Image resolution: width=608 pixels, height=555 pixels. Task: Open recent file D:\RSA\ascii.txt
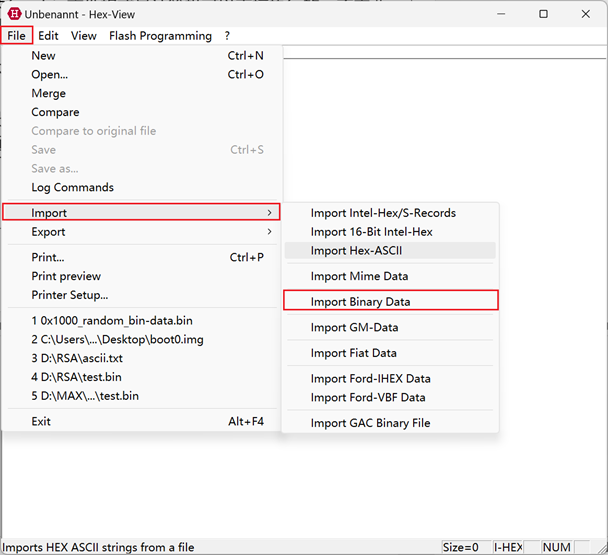tap(76, 358)
